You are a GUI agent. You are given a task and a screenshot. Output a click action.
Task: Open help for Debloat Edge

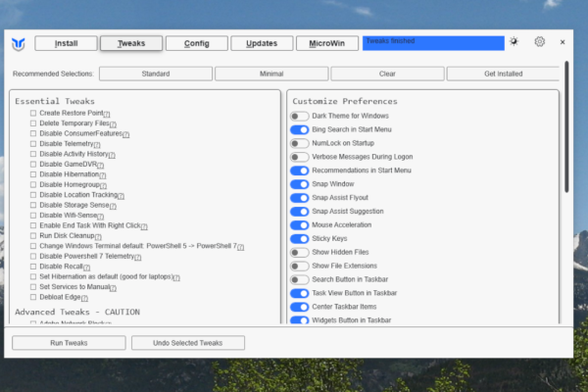click(x=84, y=298)
